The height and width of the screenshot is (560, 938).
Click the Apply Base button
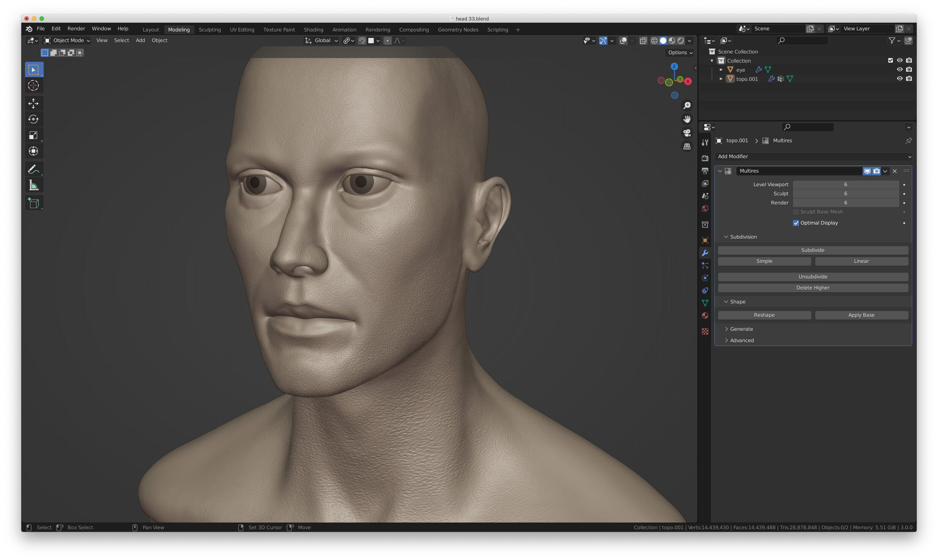click(x=861, y=315)
